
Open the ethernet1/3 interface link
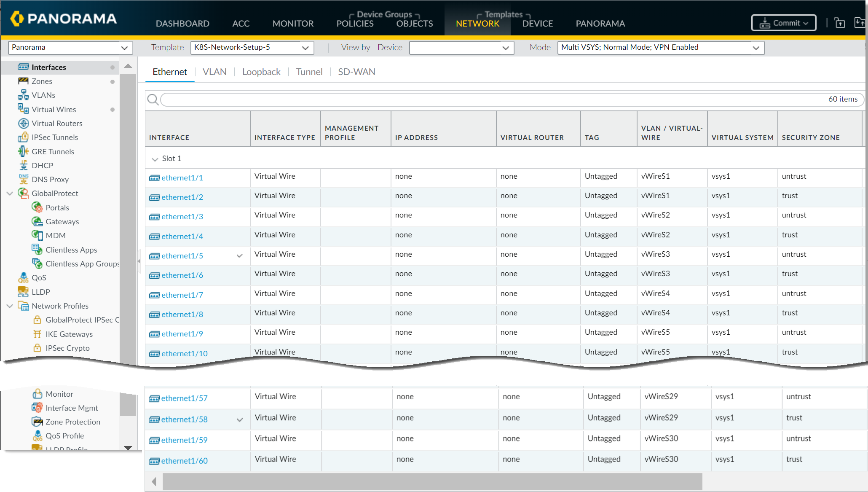pos(182,217)
